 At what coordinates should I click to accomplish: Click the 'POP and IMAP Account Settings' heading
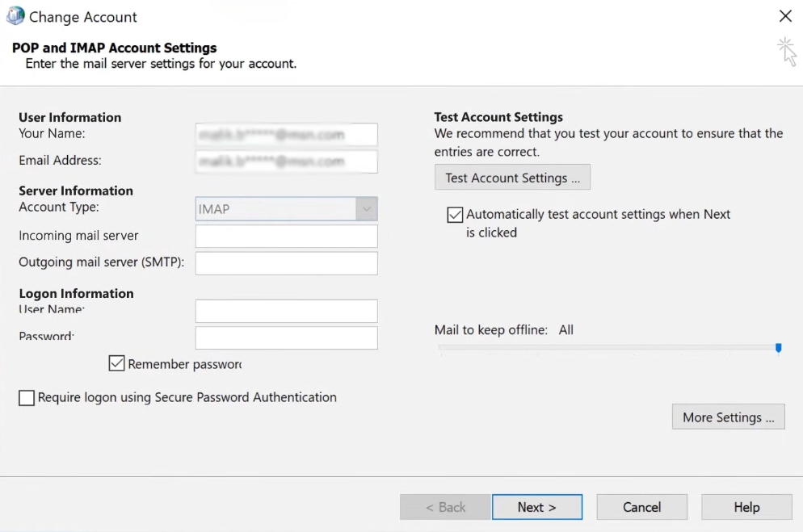pyautogui.click(x=114, y=48)
